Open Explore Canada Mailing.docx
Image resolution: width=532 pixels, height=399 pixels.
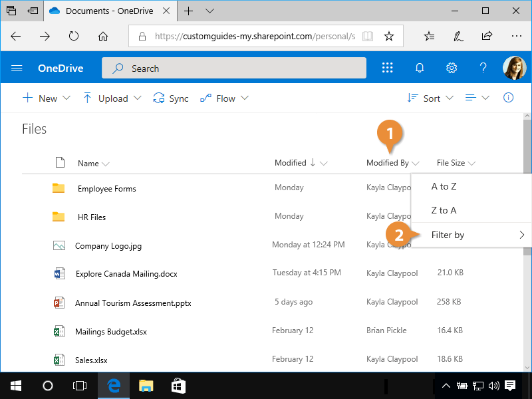126,274
